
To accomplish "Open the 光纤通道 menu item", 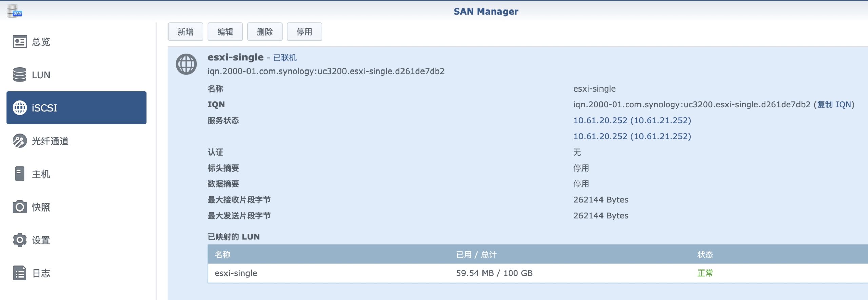I will pyautogui.click(x=77, y=141).
